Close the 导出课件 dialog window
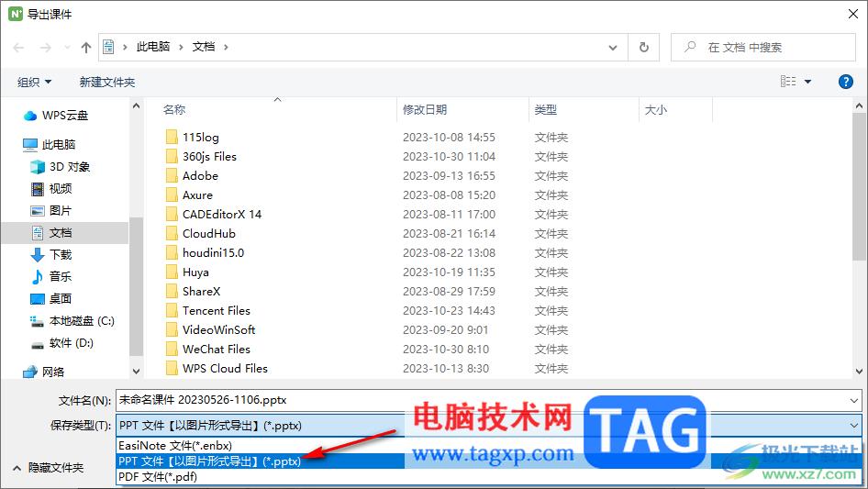This screenshot has width=868, height=489. point(853,14)
